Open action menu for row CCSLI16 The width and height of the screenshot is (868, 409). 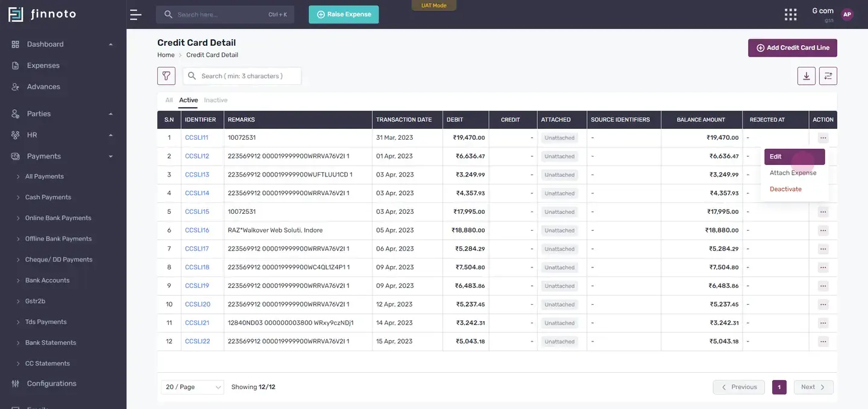click(x=823, y=231)
